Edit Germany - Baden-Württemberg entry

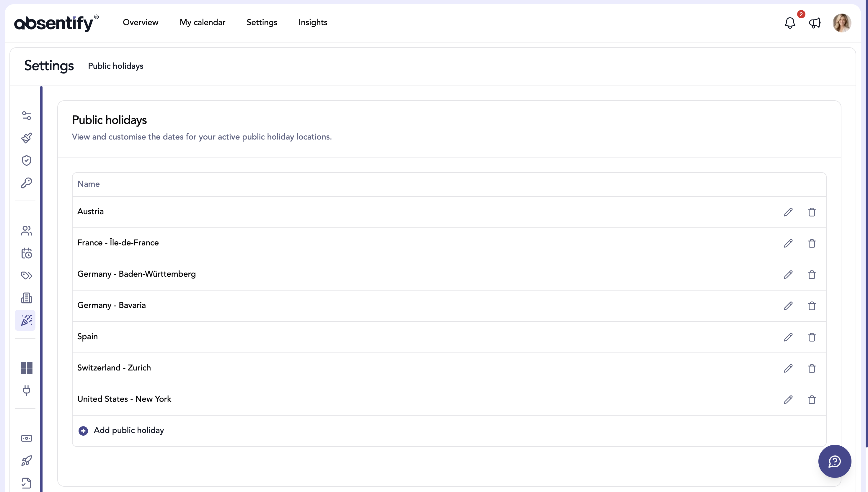[x=788, y=274]
